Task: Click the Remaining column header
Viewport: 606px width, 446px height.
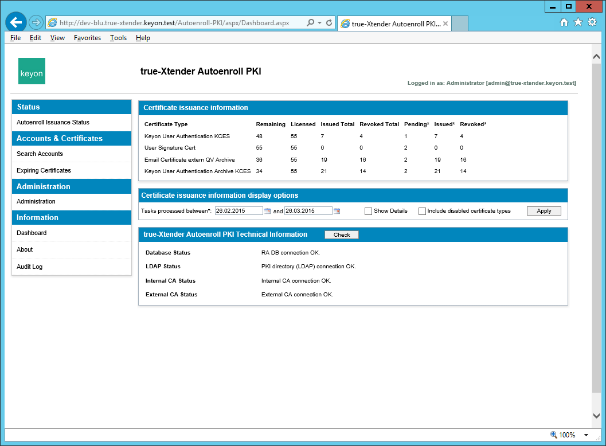Action: (271, 124)
